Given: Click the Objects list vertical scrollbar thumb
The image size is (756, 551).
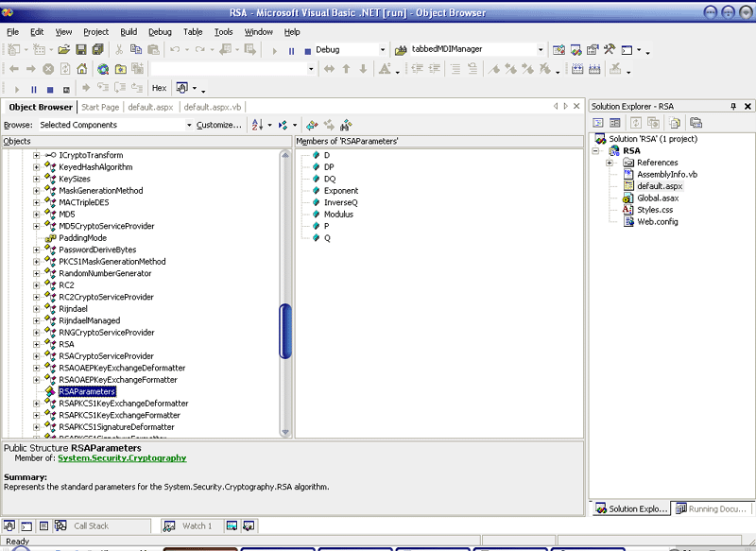Looking at the screenshot, I should click(285, 331).
